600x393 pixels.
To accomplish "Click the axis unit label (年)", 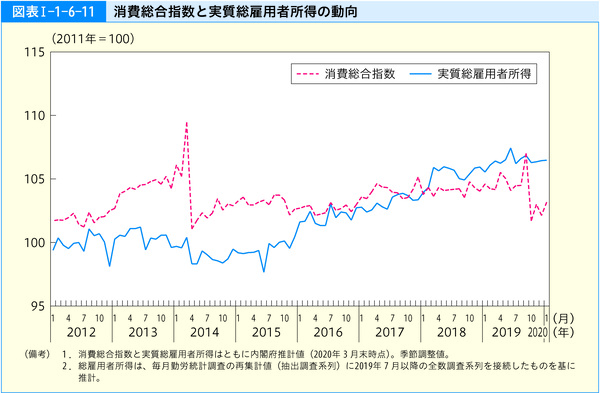I will coord(563,332).
